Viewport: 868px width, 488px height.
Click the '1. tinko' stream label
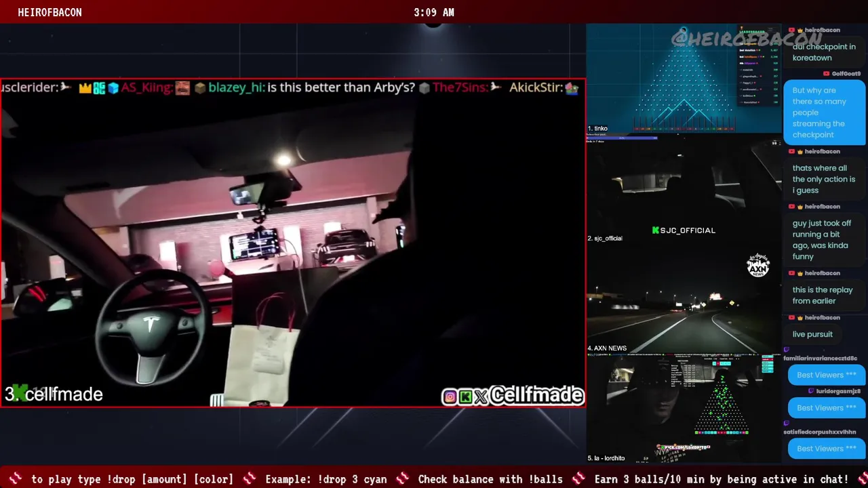tap(597, 128)
